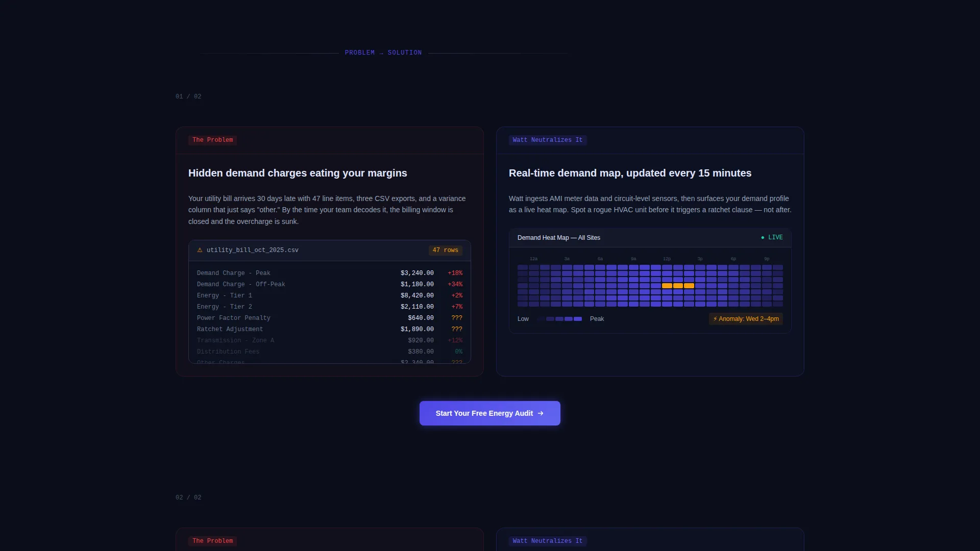Image resolution: width=980 pixels, height=551 pixels.
Task: Click the Peak legend label
Action: pos(597,319)
